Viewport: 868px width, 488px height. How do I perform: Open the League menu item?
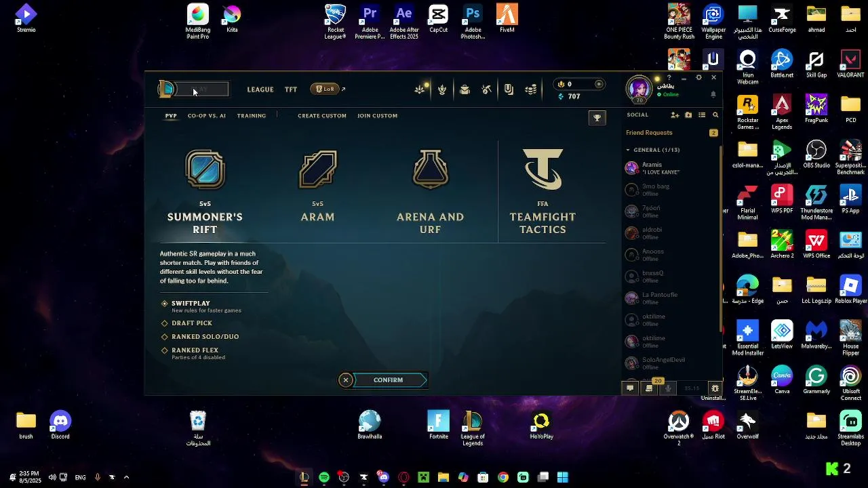[x=260, y=89]
